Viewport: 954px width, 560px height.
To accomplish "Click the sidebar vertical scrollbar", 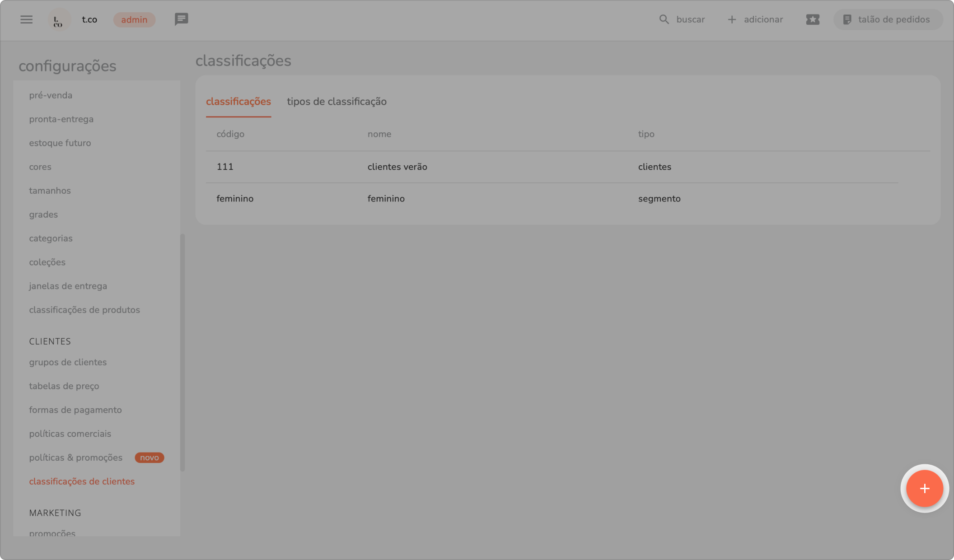I will [182, 352].
